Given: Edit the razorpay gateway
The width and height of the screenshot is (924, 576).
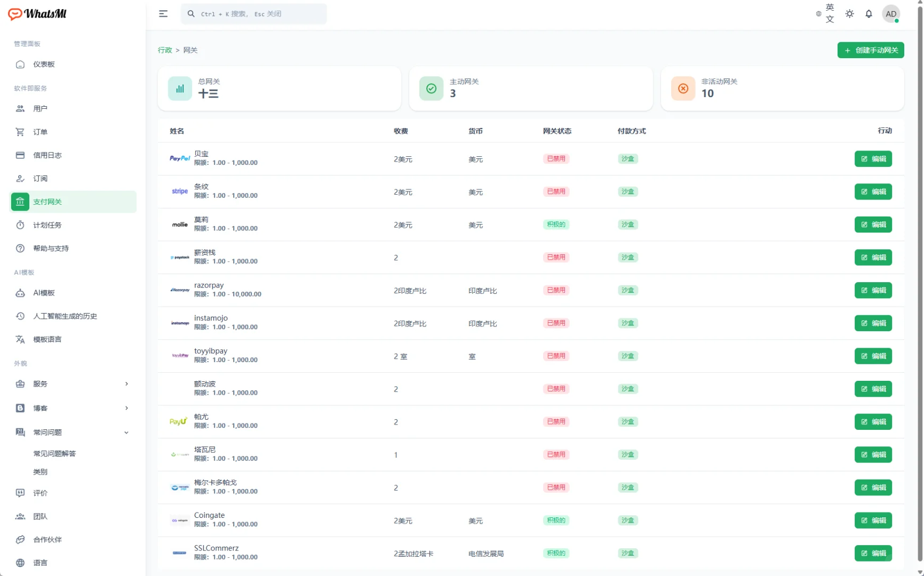Looking at the screenshot, I should pos(873,291).
